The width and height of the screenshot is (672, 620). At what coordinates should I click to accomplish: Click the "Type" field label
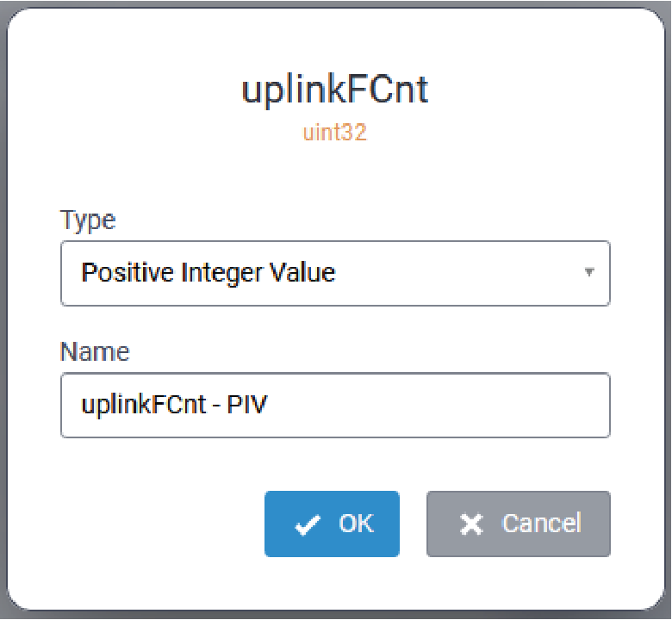click(x=87, y=220)
